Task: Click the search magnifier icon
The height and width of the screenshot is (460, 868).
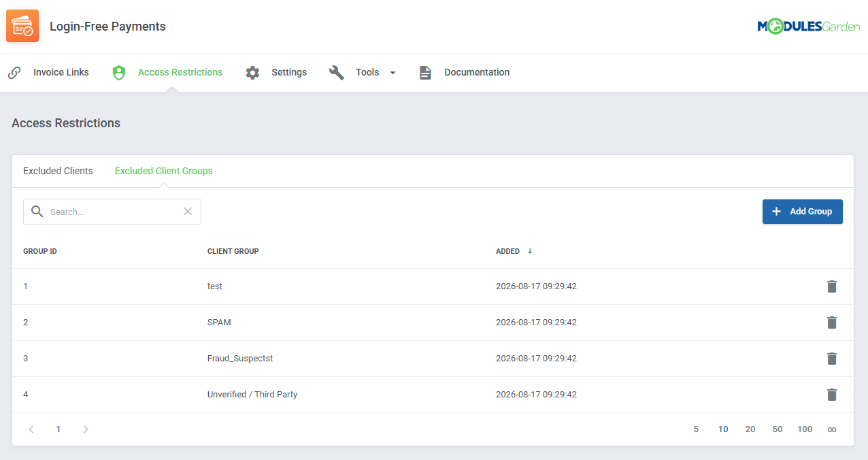Action: 37,212
